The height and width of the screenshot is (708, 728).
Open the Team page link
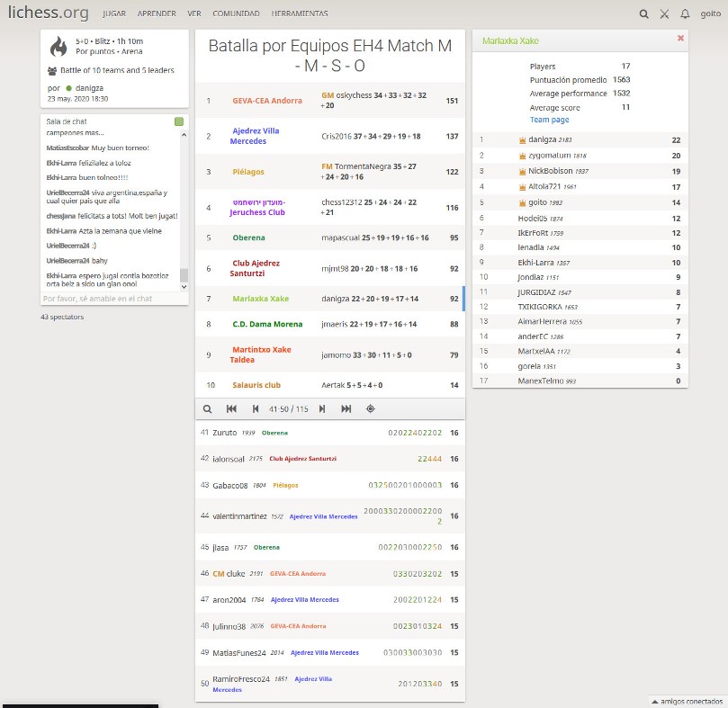(x=549, y=120)
